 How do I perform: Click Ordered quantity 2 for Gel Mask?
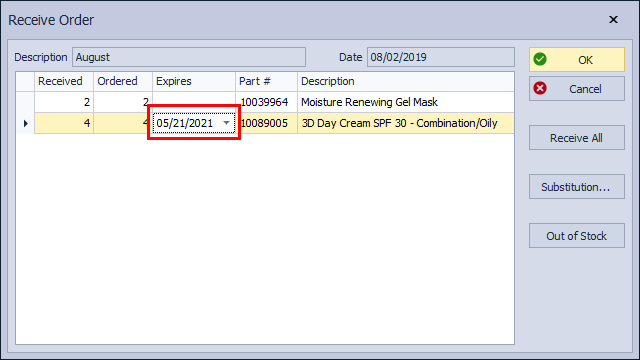(x=123, y=102)
